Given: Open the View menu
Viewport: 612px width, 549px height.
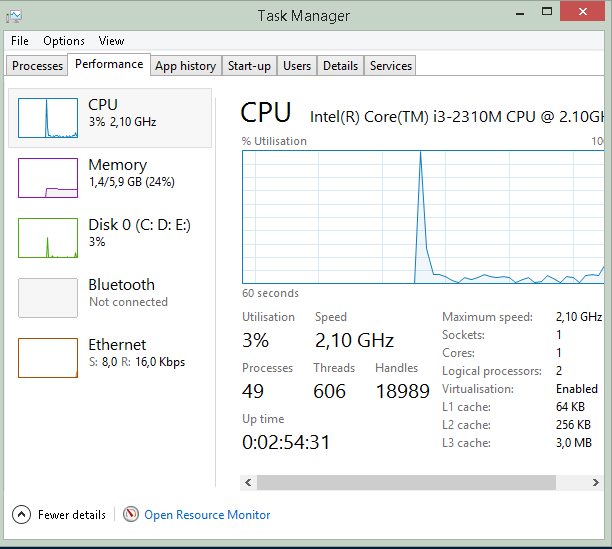Looking at the screenshot, I should [111, 41].
